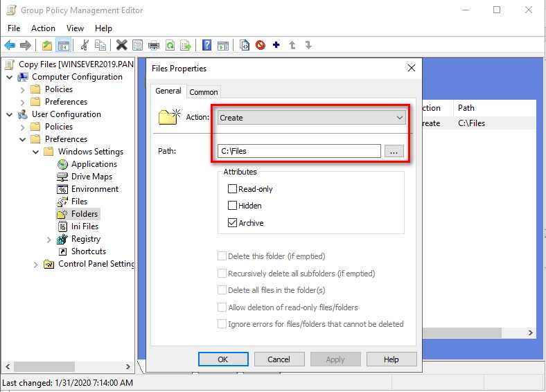This screenshot has width=546, height=392.
Task: Click the Copy icon in toolbar
Action: pyautogui.click(x=100, y=45)
